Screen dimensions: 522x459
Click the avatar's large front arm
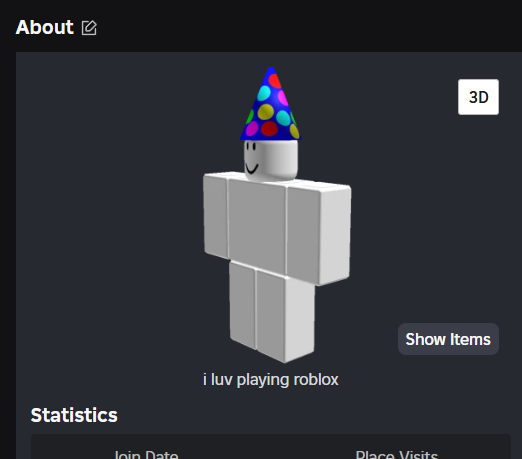(318, 232)
